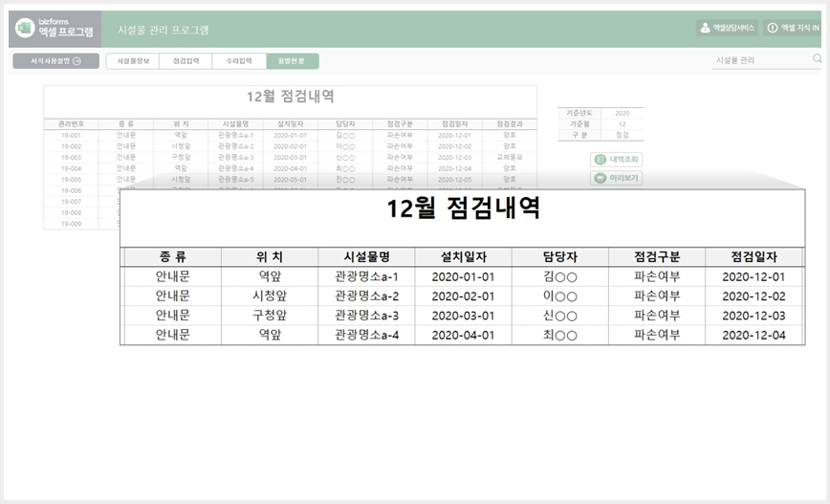Select the 월별현황 tab

293,61
